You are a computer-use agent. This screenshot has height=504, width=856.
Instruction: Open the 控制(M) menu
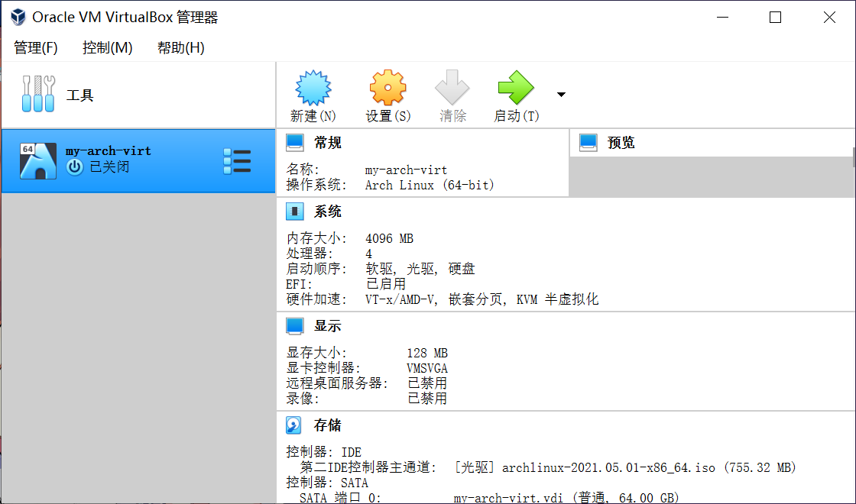(108, 47)
